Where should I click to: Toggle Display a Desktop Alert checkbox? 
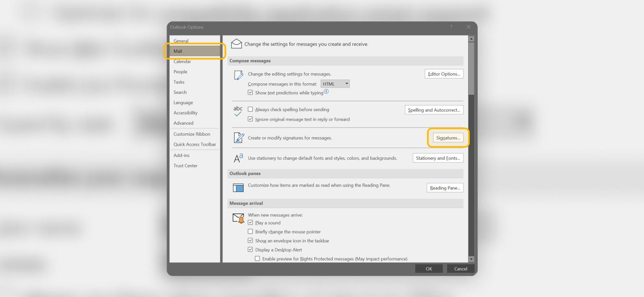pyautogui.click(x=250, y=250)
